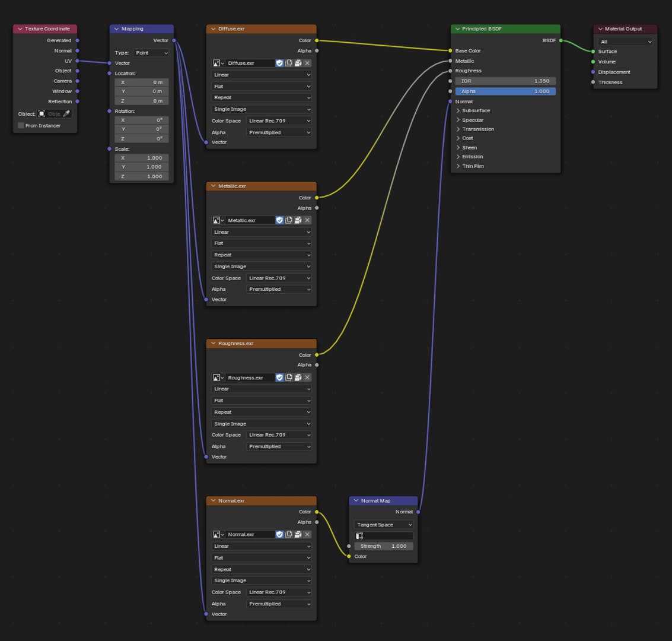Unlink the Normal.exr image with X icon
Image resolution: width=672 pixels, height=641 pixels.
[x=307, y=535]
